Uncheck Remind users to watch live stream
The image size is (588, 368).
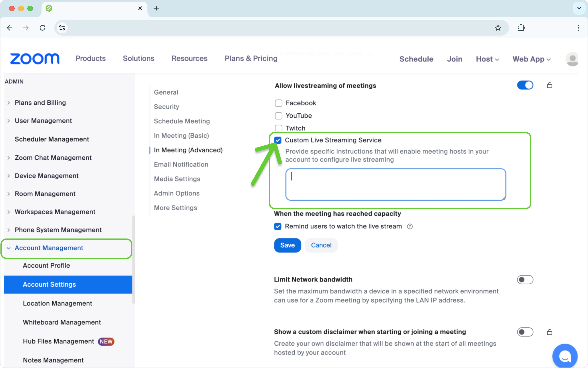[278, 227]
